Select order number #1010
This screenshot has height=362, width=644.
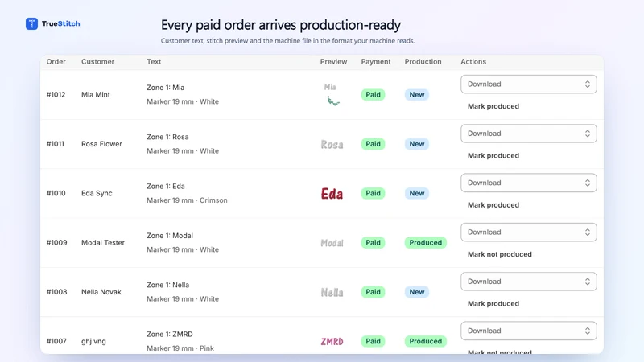click(56, 193)
